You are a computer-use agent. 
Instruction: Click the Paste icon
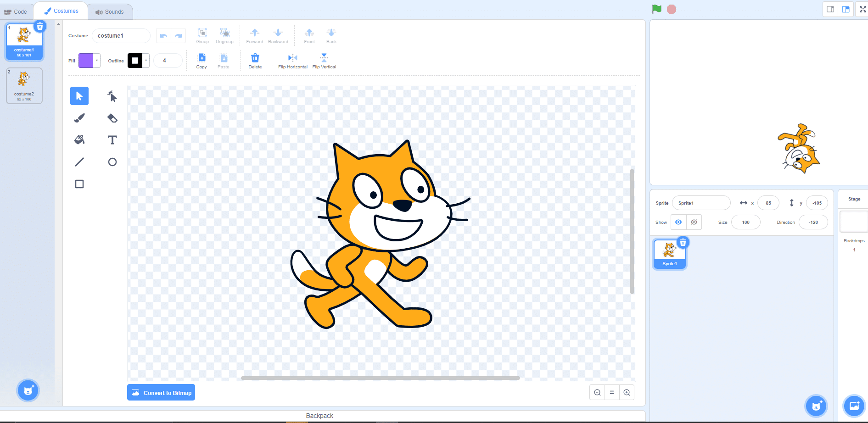(224, 61)
